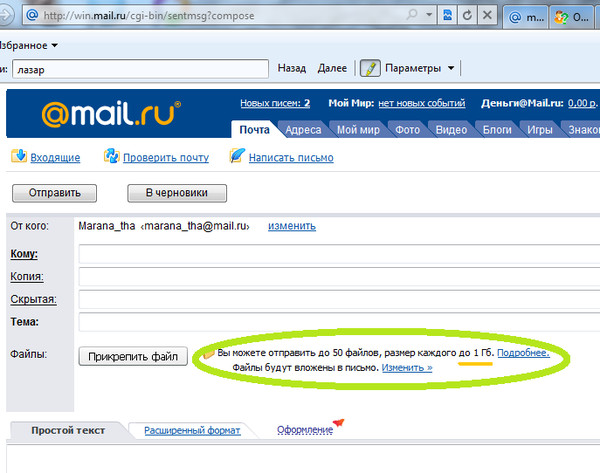Stop loading with the X icon

(x=487, y=15)
